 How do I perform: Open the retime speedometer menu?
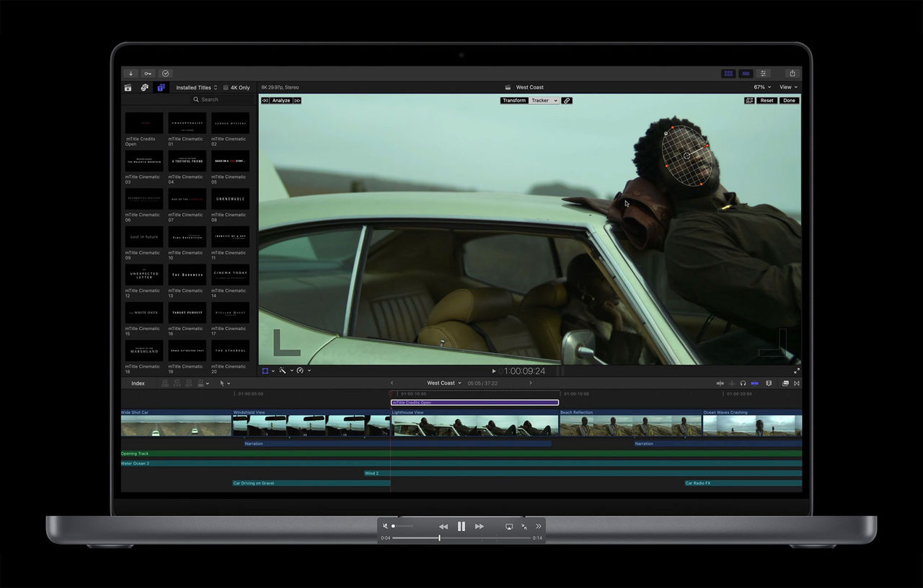304,370
